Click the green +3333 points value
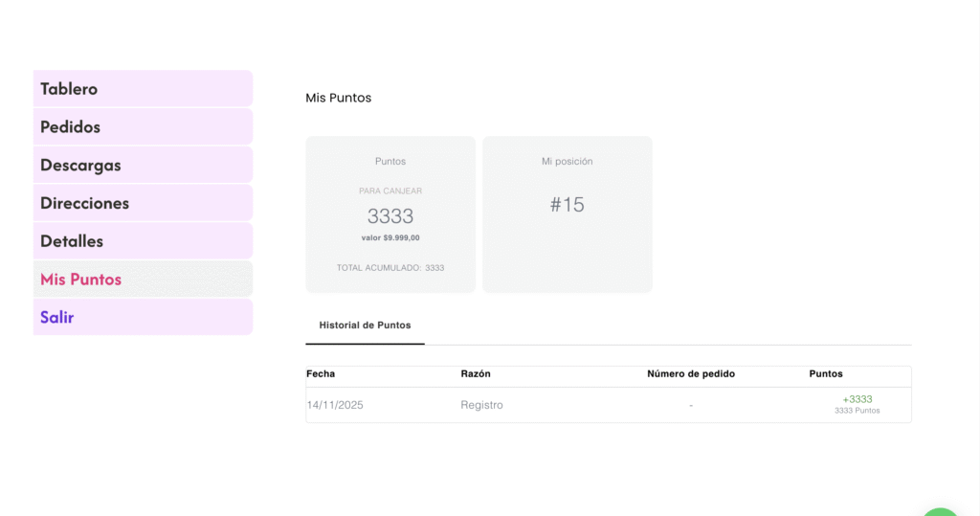The height and width of the screenshot is (516, 980). [x=857, y=399]
